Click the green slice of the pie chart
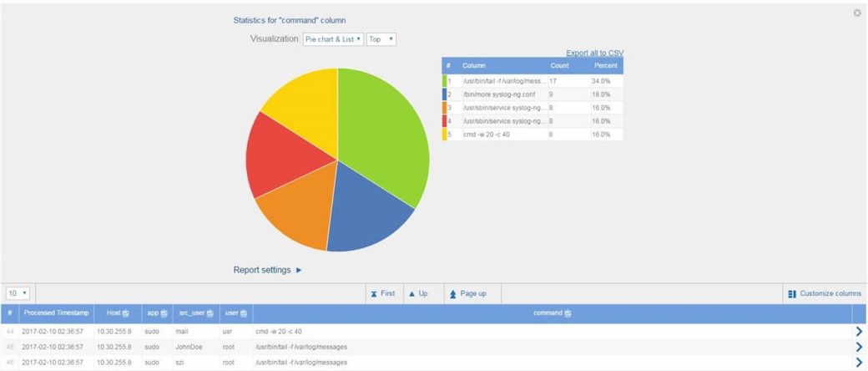868x371 pixels. [382, 139]
